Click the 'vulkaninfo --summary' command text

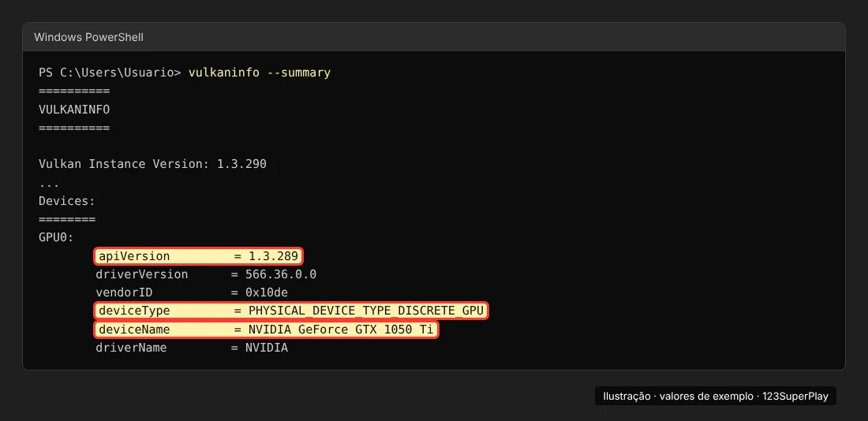(x=259, y=73)
